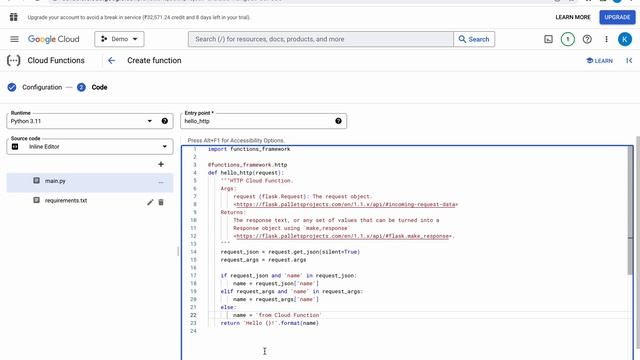Click the incoming-request-data URL in code

pos(345,204)
